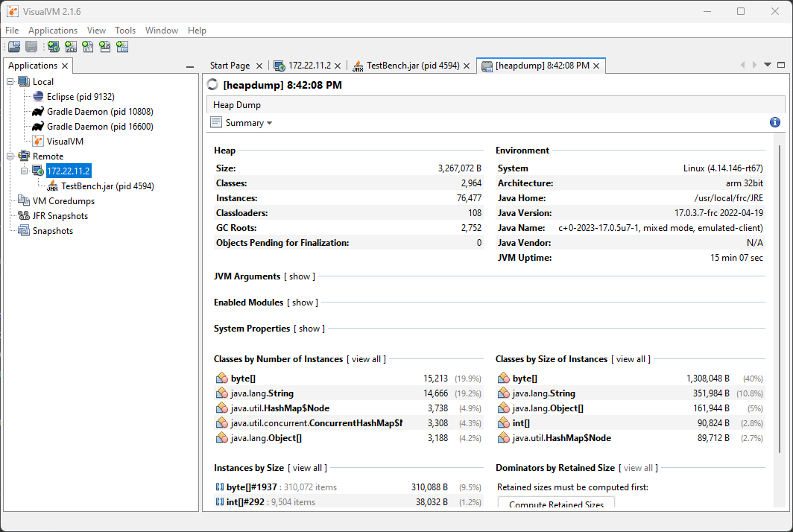The width and height of the screenshot is (793, 532).
Task: View all Classes by Number of Instances
Action: click(367, 358)
